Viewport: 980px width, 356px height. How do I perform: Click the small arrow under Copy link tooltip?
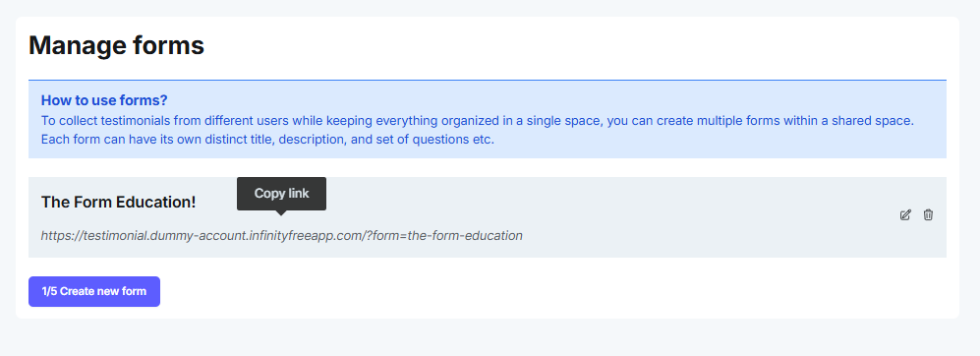[x=281, y=212]
